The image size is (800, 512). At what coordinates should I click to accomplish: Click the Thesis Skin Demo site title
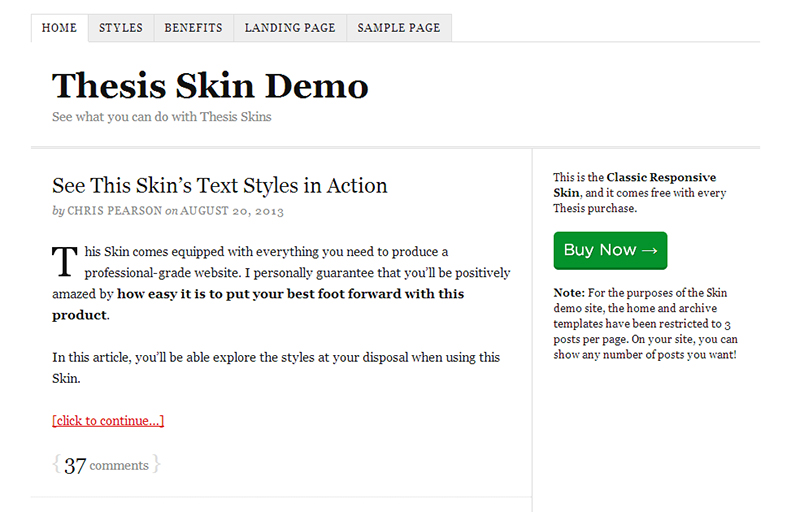[x=210, y=86]
